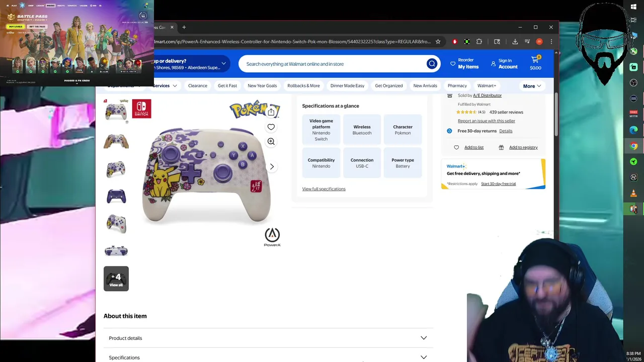Open Chrome downloads icon
The image size is (644, 362).
pos(515,42)
